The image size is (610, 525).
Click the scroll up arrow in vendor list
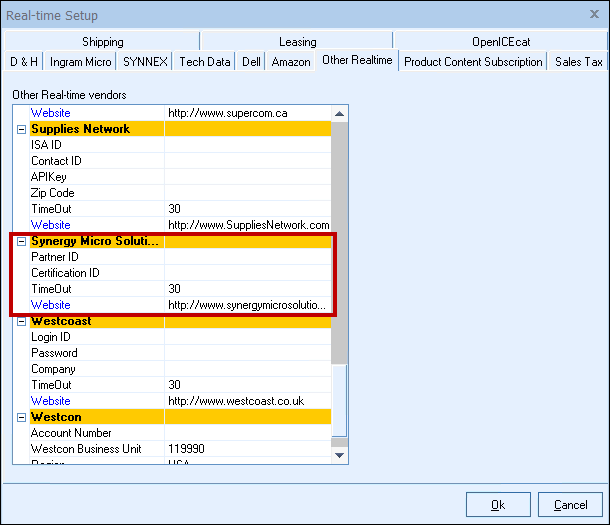click(339, 114)
